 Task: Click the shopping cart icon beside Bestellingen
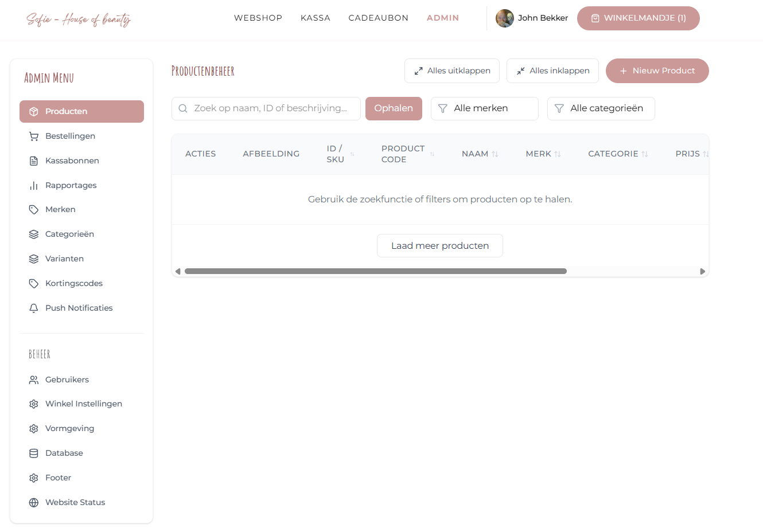pos(34,136)
